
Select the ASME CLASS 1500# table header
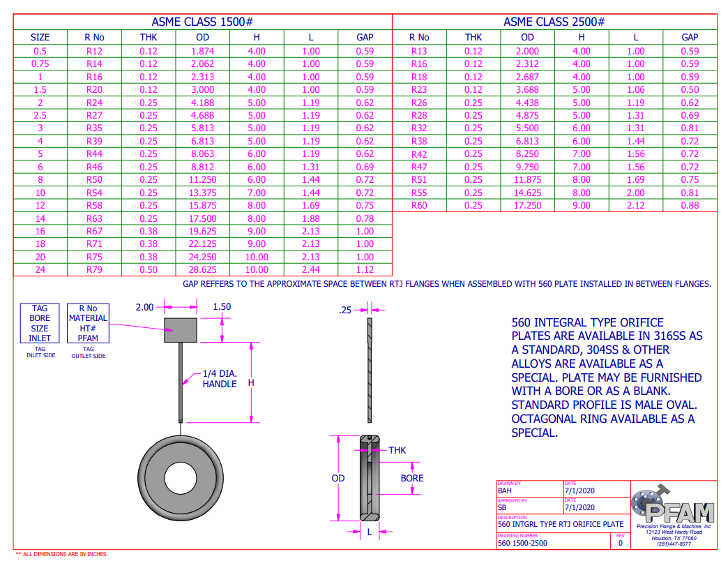click(202, 22)
